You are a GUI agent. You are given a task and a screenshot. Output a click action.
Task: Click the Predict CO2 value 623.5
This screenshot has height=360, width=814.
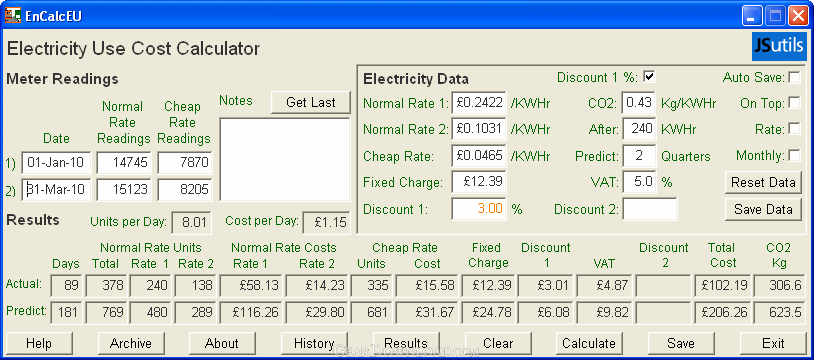click(779, 312)
